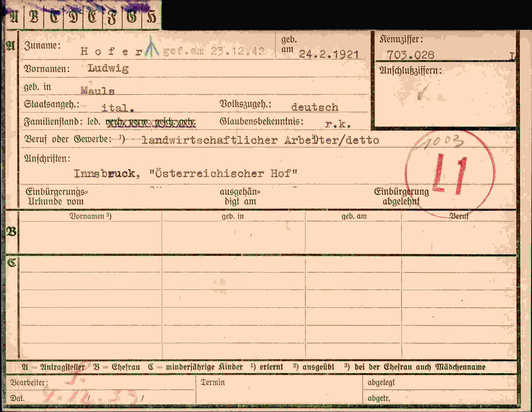Click the "ausgehändigt am" label

click(240, 197)
